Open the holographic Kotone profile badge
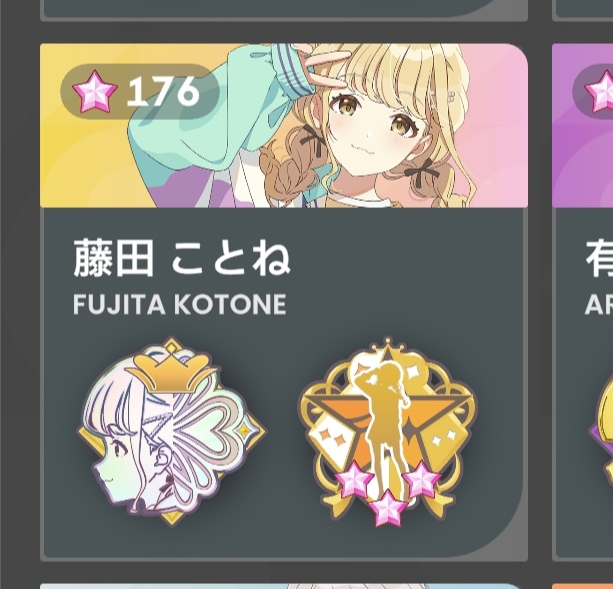The width and height of the screenshot is (613, 589). [x=171, y=432]
